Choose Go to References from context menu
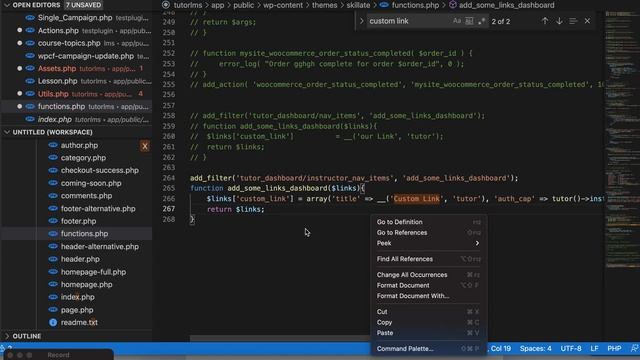 [429, 233]
